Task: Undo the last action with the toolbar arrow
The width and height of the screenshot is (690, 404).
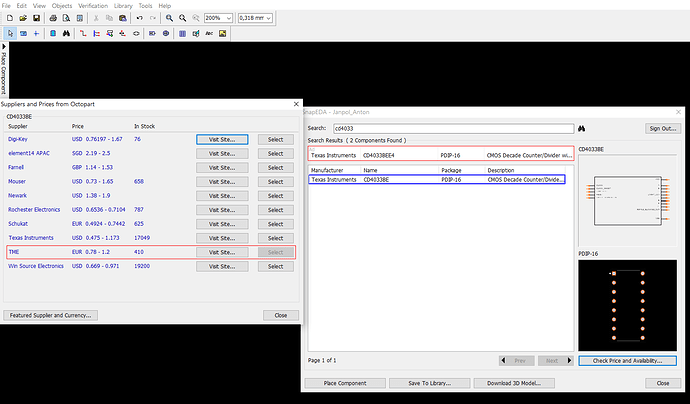Action: [x=141, y=18]
